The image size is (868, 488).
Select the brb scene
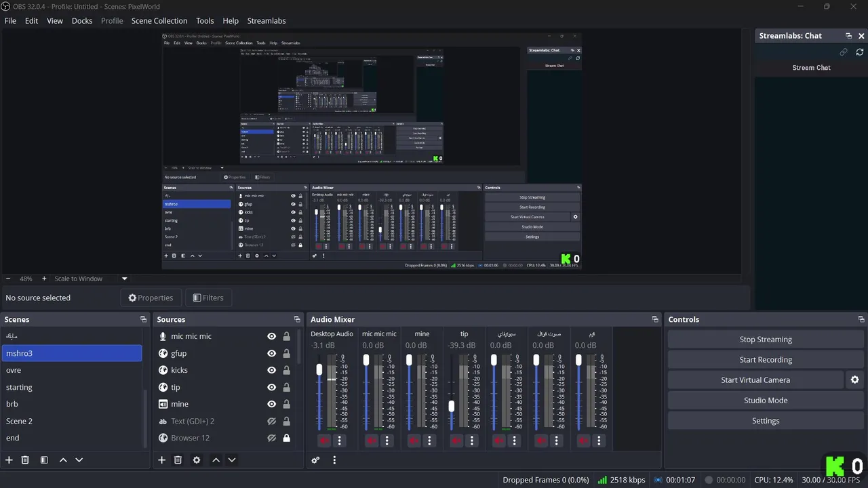click(72, 404)
